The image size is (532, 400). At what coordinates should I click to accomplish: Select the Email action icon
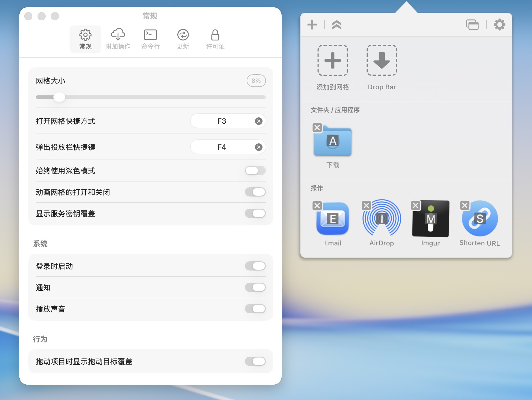tap(333, 219)
